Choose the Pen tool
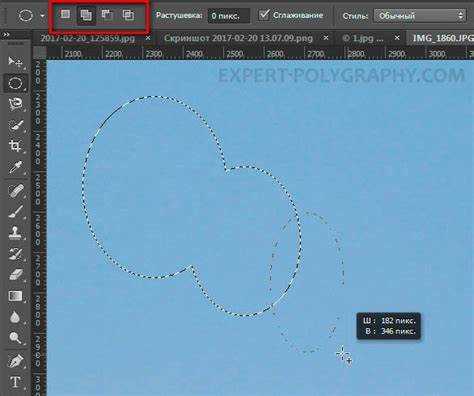Viewport: 474px width, 396px height. pos(15,361)
